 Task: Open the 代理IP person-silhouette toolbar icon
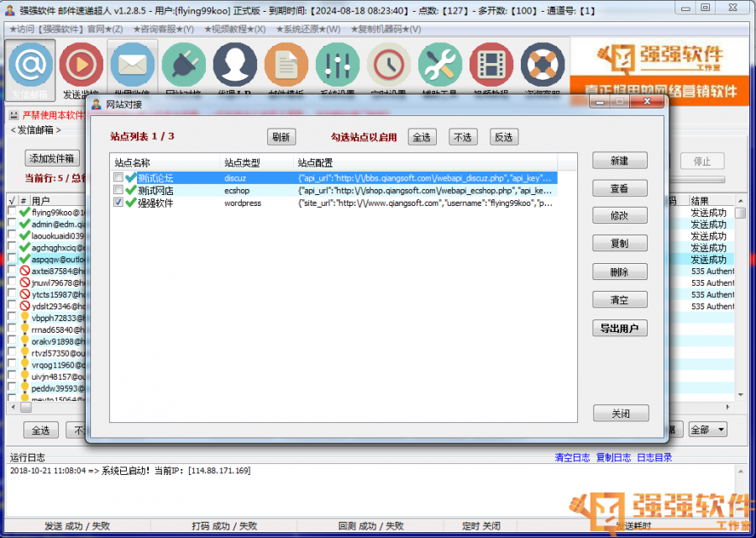point(235,65)
